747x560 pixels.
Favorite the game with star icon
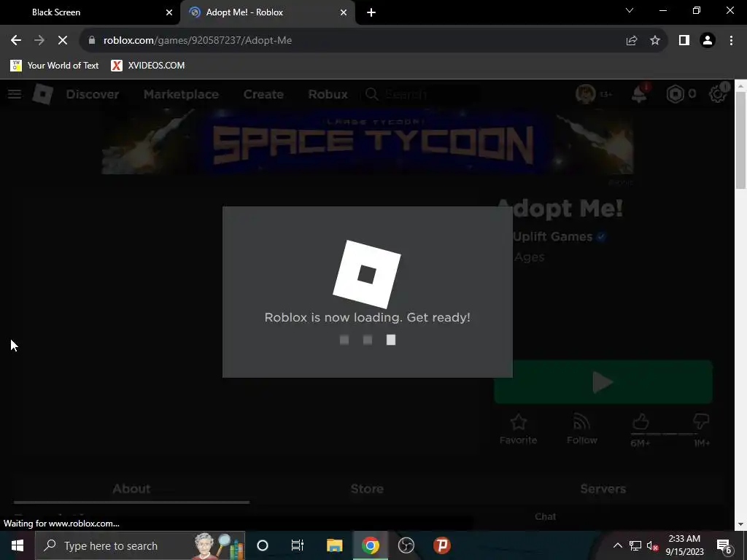click(519, 429)
